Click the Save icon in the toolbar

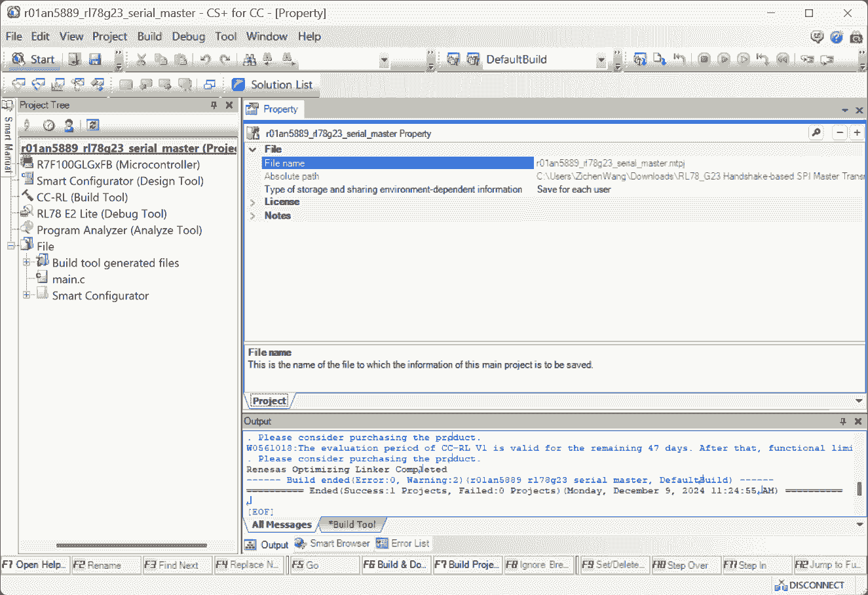95,60
